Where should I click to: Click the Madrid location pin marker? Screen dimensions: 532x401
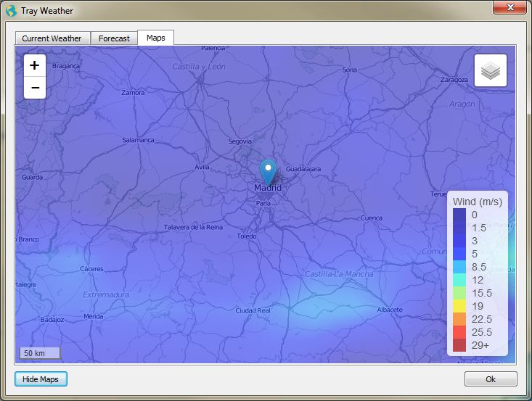coord(268,173)
